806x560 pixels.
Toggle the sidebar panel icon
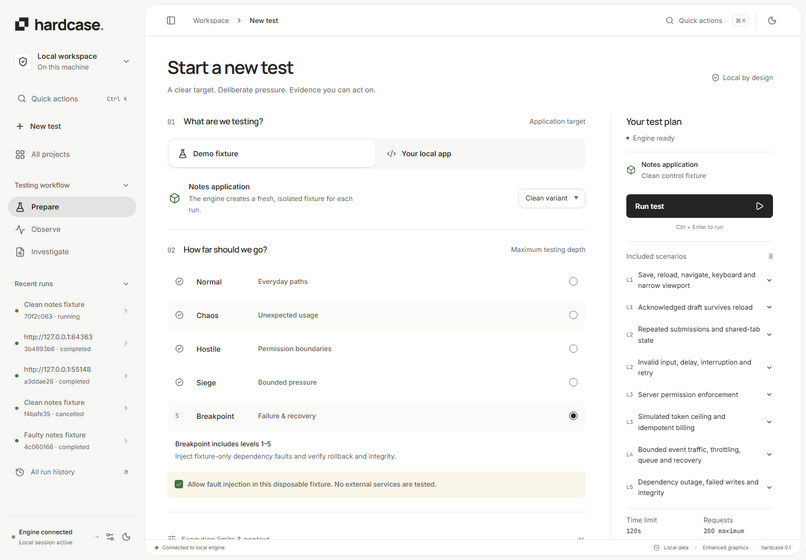pyautogui.click(x=171, y=21)
